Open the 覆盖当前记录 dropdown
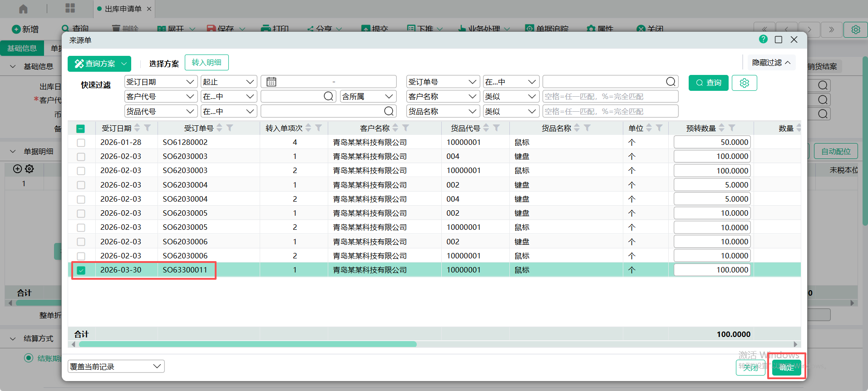This screenshot has height=391, width=868. pyautogui.click(x=116, y=366)
